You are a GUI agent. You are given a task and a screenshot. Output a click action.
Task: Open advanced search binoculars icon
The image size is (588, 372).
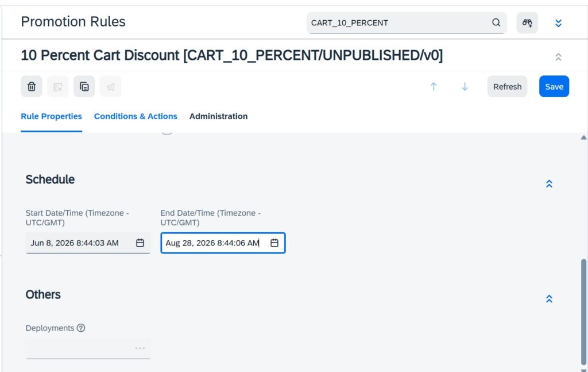[x=527, y=23]
